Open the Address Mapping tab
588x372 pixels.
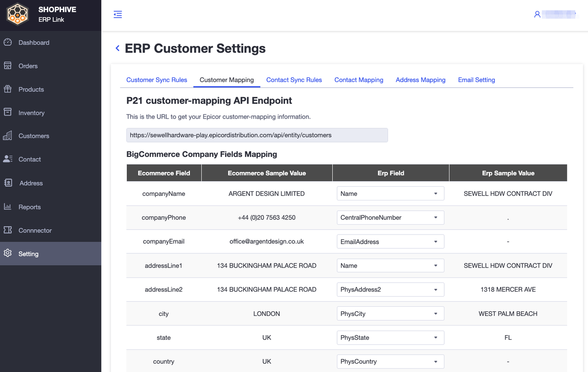pyautogui.click(x=421, y=80)
